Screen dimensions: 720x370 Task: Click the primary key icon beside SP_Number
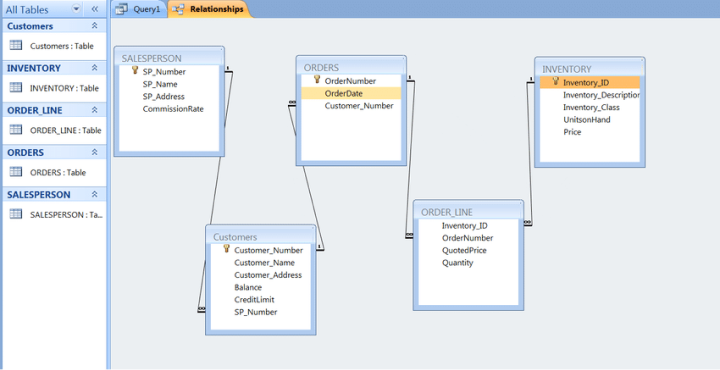pos(135,71)
